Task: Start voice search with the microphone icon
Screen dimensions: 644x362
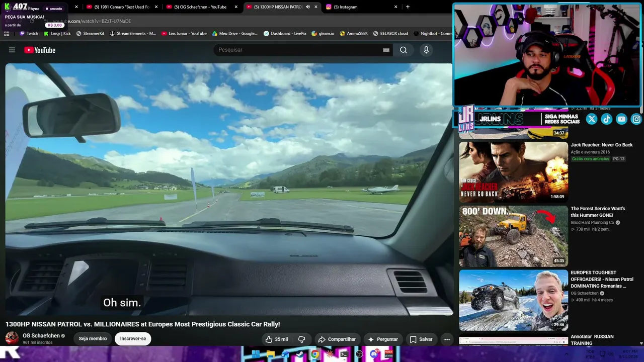Action: point(426,50)
